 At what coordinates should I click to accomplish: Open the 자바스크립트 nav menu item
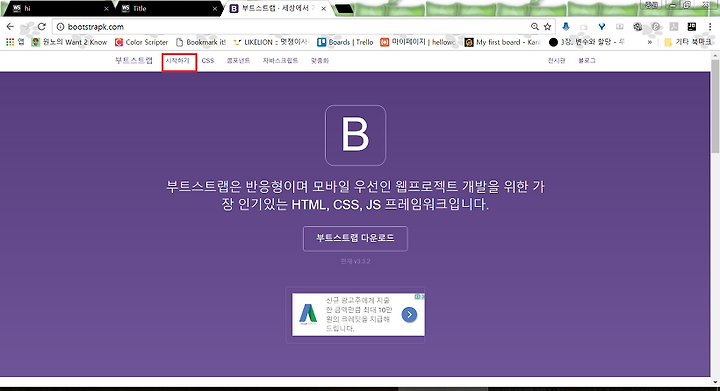point(280,61)
